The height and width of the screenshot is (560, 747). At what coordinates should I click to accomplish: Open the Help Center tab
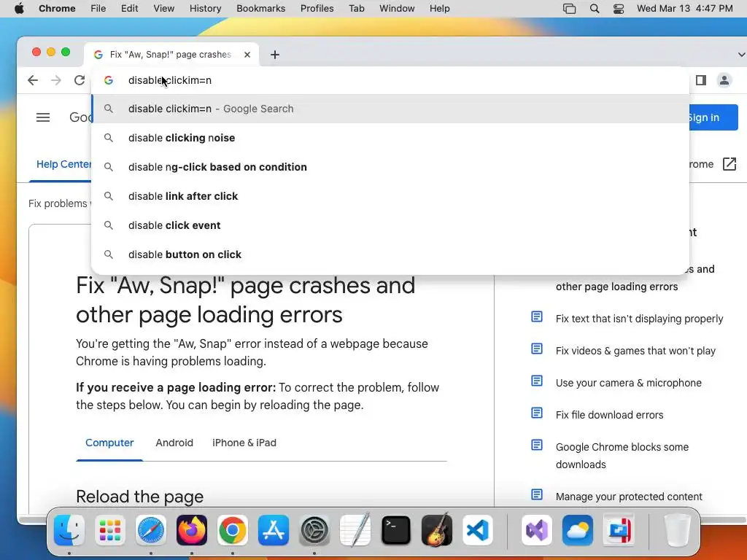pyautogui.click(x=63, y=164)
